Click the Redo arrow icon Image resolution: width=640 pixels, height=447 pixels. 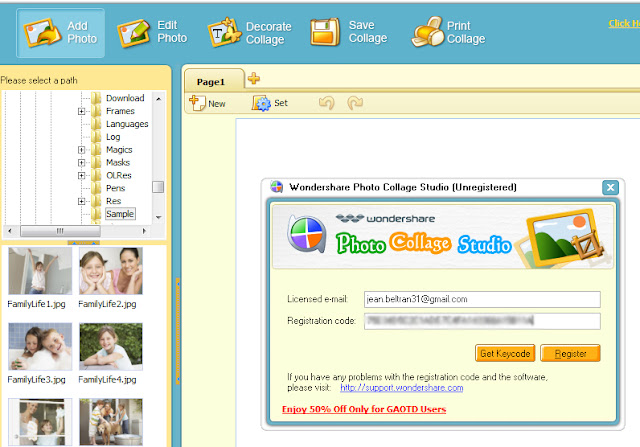tap(355, 103)
